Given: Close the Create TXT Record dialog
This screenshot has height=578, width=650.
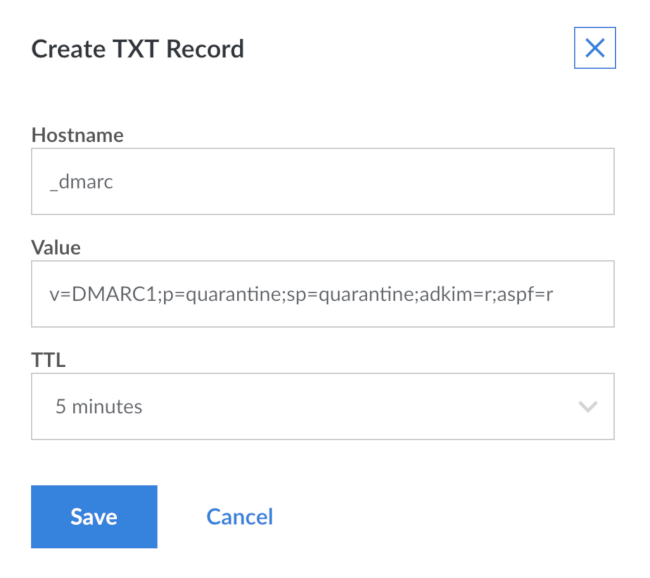Looking at the screenshot, I should (x=594, y=48).
